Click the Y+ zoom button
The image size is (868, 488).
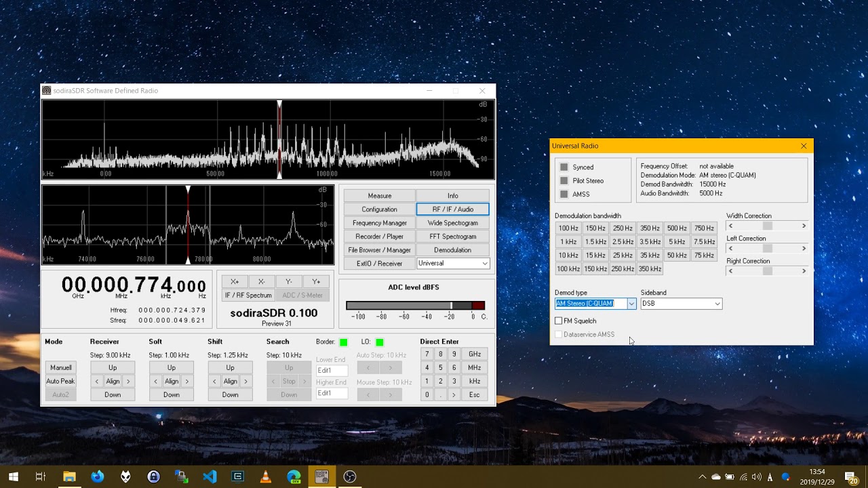[x=316, y=281]
